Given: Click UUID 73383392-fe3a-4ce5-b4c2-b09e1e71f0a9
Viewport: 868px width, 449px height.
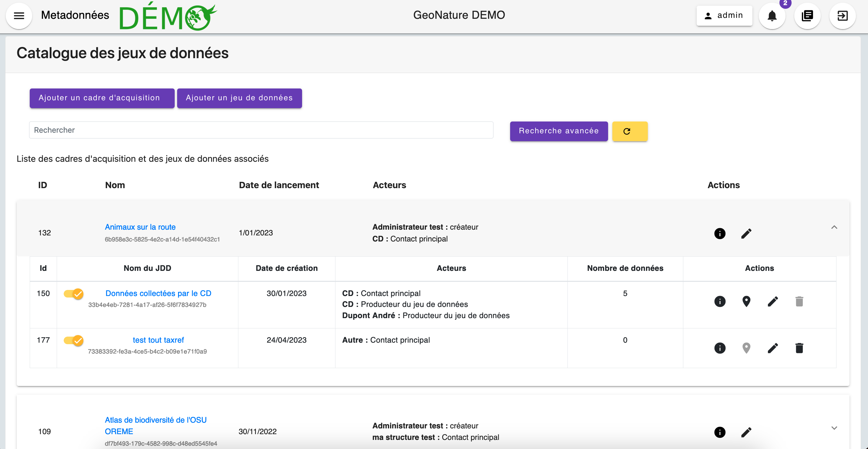Looking at the screenshot, I should [147, 351].
